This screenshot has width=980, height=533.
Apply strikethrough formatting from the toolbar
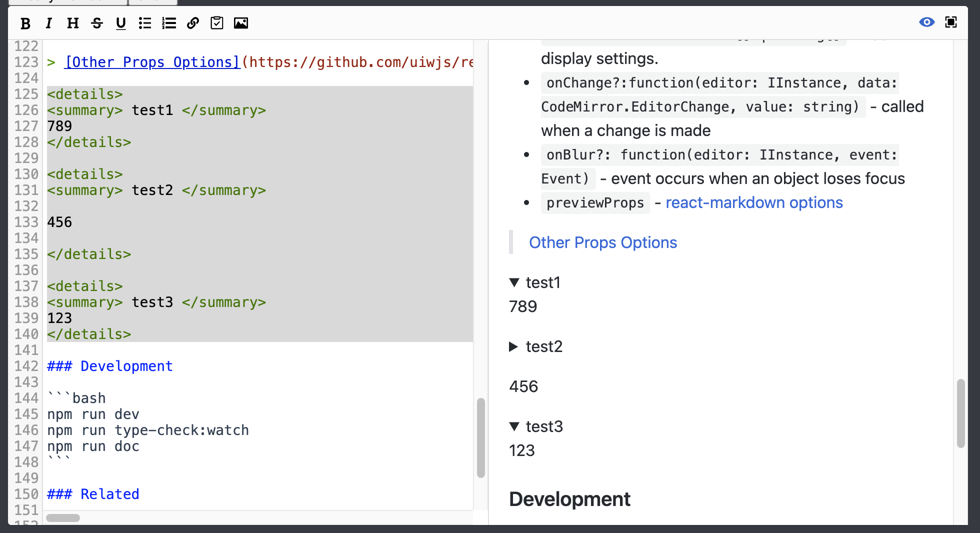[97, 23]
